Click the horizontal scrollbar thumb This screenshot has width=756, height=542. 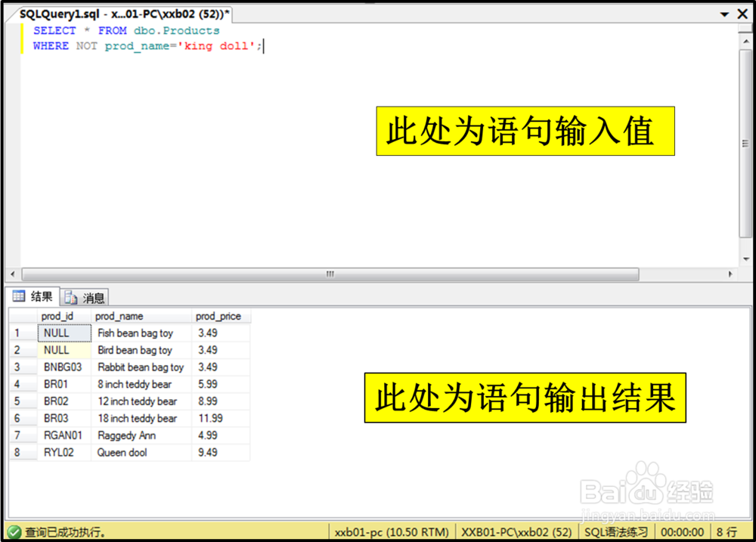pyautogui.click(x=329, y=274)
